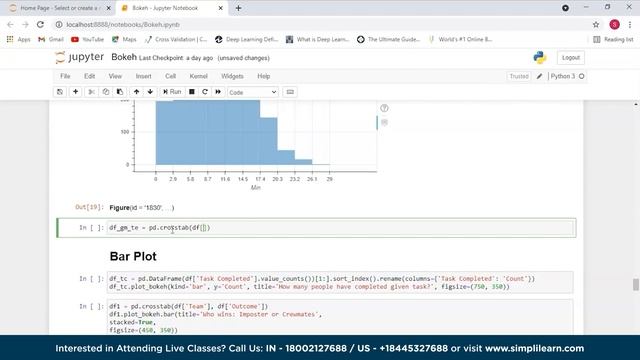Viewport: 640px width, 360px height.
Task: Switch to the Home Page browser tab
Action: [59, 8]
